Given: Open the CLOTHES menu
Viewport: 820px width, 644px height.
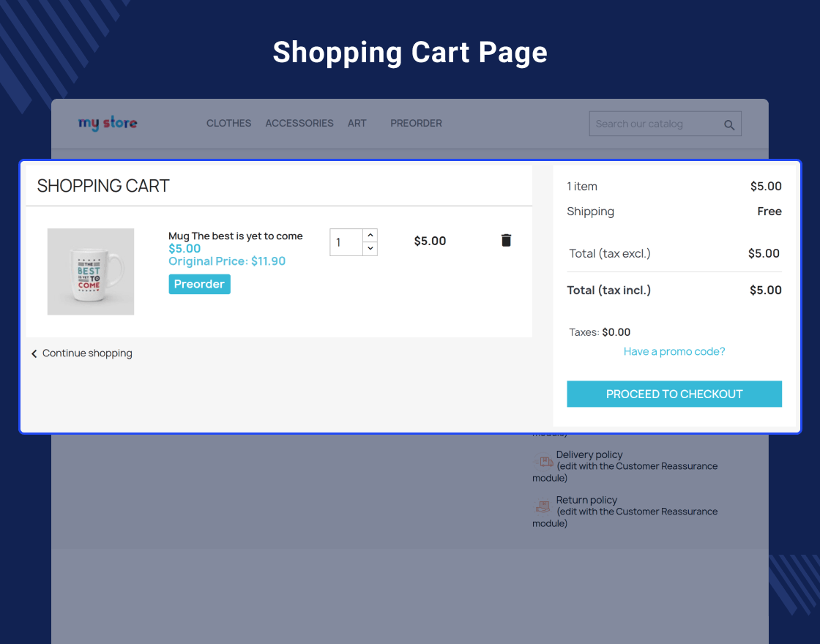Looking at the screenshot, I should click(x=228, y=124).
